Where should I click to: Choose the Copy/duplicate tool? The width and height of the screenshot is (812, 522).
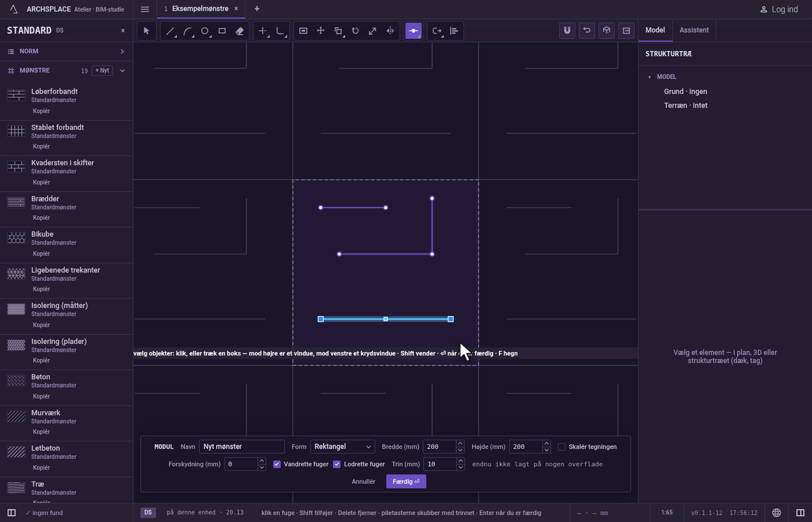338,31
